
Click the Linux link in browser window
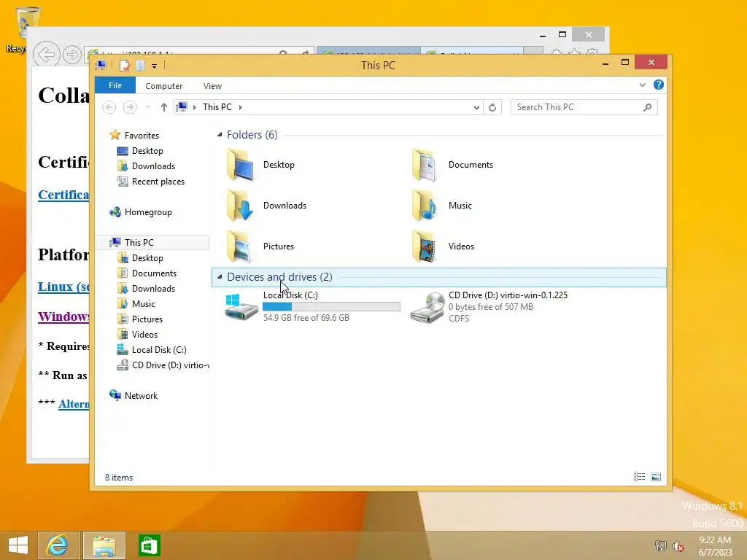63,287
